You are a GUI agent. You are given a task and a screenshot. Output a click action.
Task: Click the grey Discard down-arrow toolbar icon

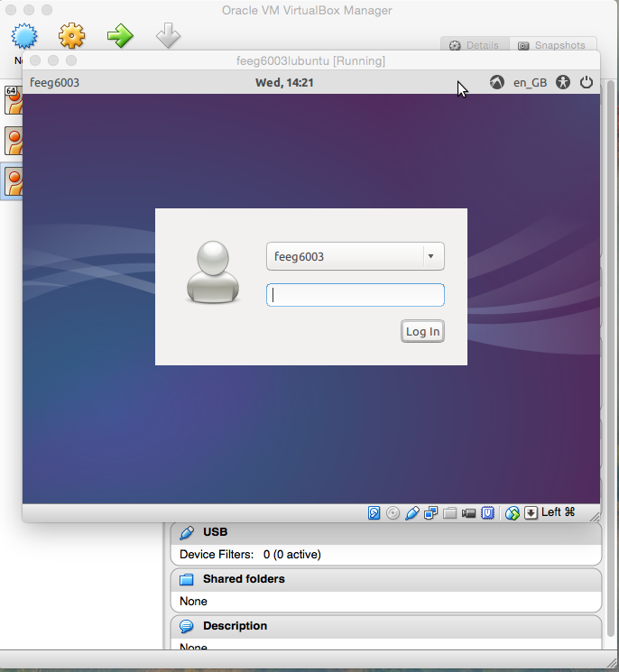pyautogui.click(x=168, y=35)
